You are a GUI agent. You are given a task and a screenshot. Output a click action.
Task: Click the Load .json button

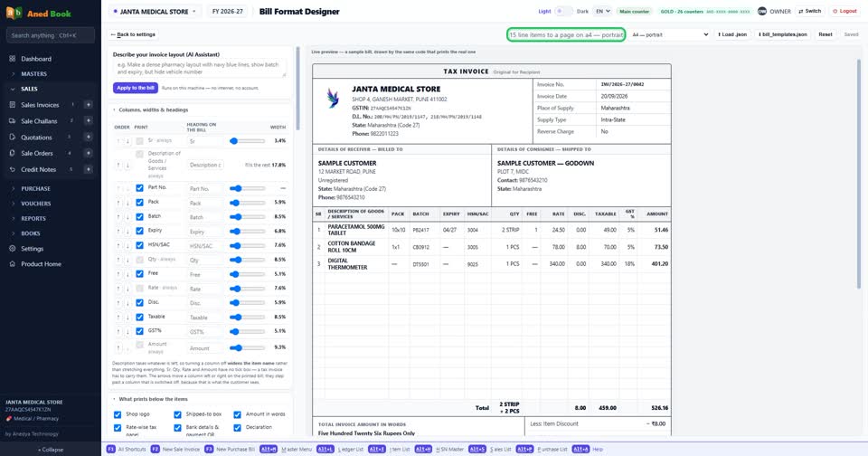[732, 34]
